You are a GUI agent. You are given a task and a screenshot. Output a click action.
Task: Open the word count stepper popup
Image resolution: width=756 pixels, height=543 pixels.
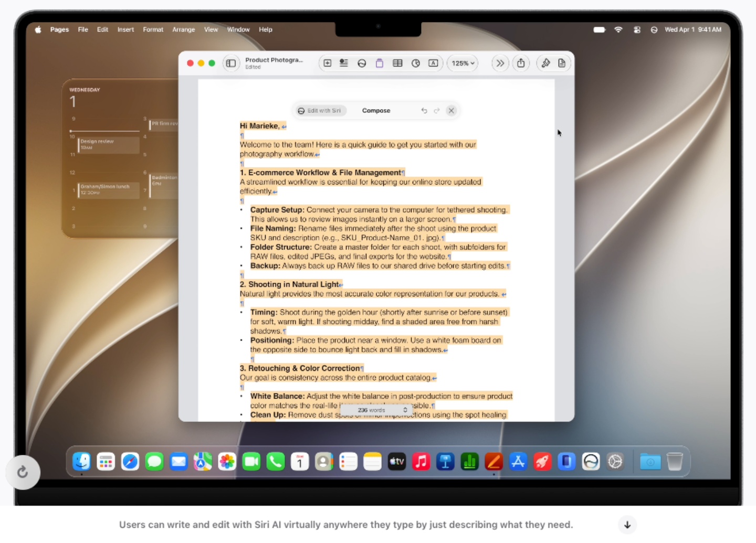(x=405, y=410)
